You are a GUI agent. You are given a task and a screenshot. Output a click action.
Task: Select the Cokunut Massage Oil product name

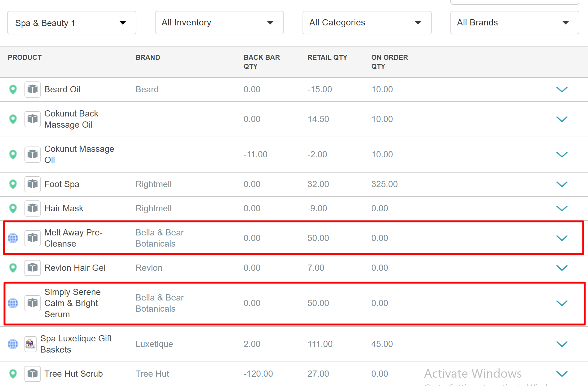click(79, 155)
